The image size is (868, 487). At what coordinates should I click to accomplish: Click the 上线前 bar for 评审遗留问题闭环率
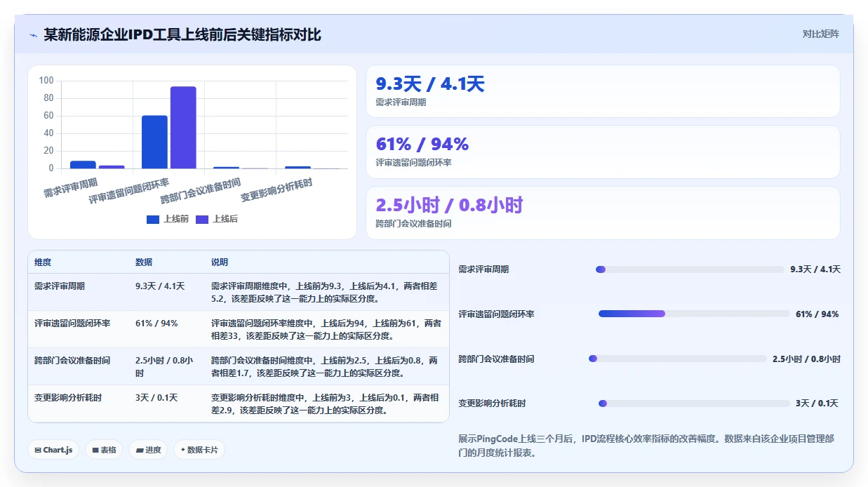[154, 142]
